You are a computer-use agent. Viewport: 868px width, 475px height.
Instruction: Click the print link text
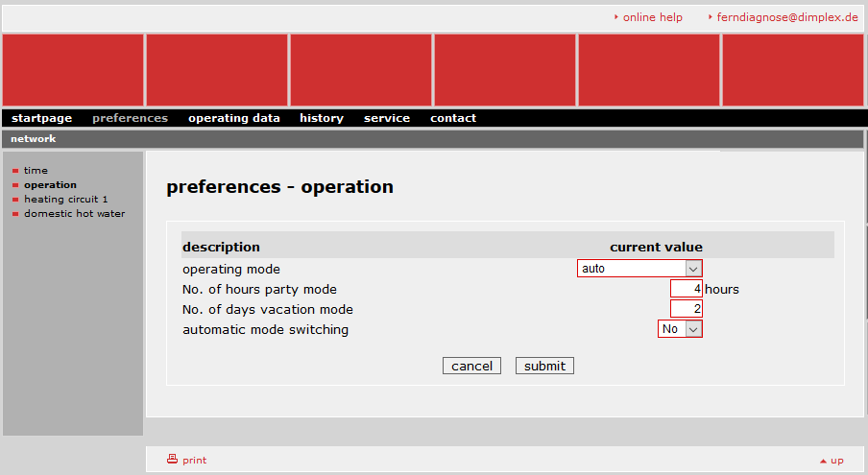[x=194, y=460]
